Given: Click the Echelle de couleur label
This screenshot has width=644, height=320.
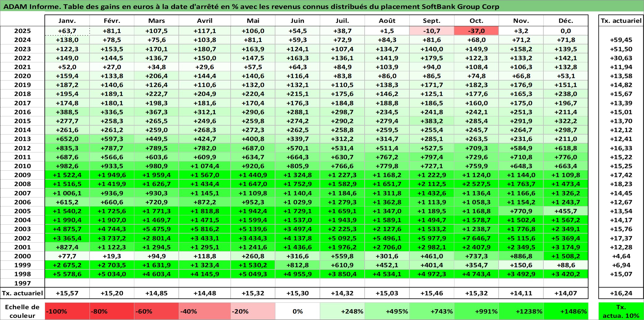Looking at the screenshot, I should click(x=23, y=311).
